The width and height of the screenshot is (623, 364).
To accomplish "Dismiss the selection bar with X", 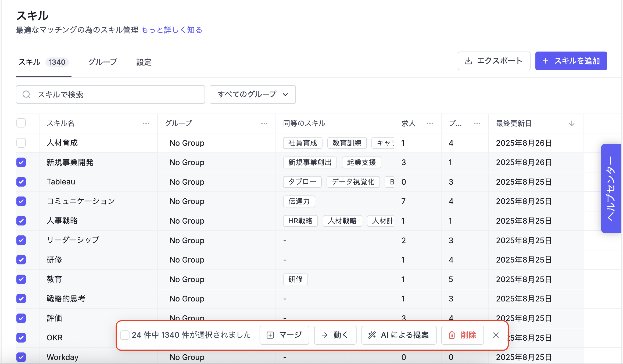I will (x=496, y=335).
